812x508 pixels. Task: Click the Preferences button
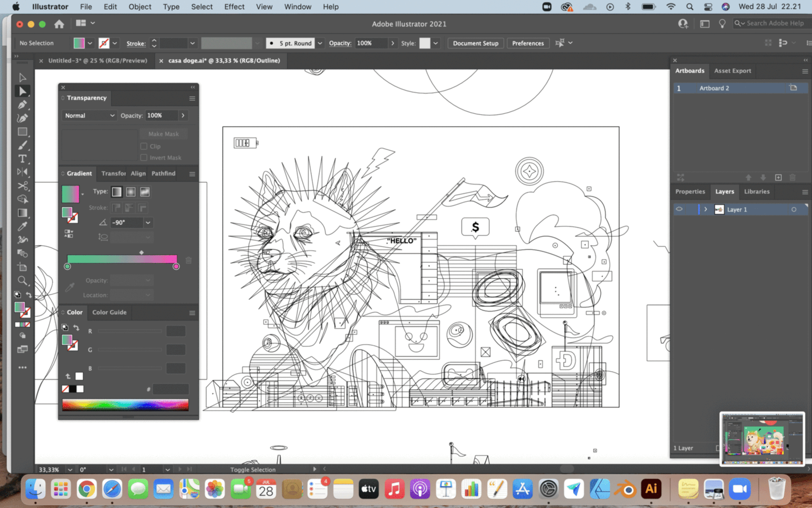click(x=527, y=43)
